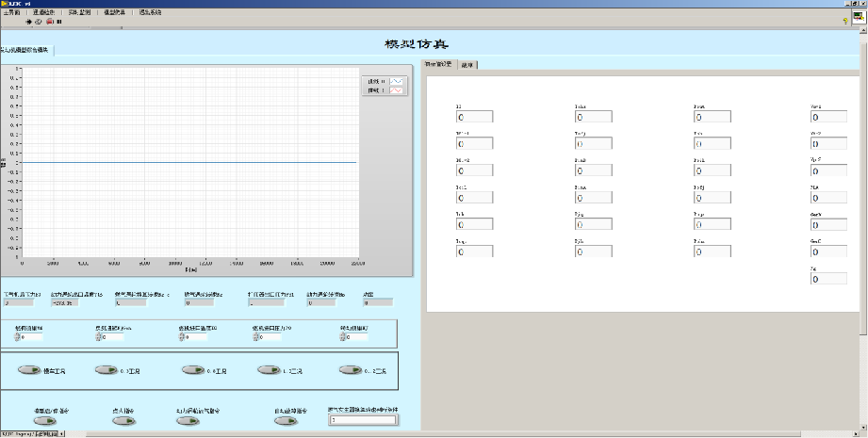Toggle the 0.6 operating condition switch

pos(192,370)
